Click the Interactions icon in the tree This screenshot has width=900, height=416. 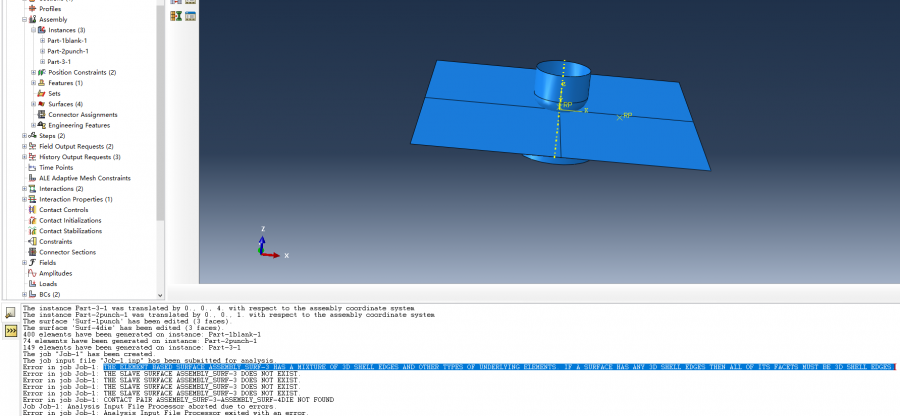pyautogui.click(x=32, y=189)
